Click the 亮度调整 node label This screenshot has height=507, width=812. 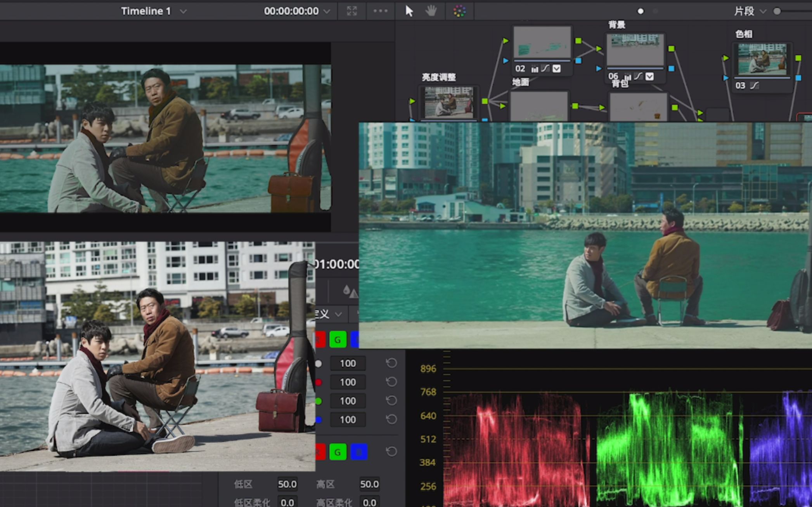[x=439, y=77]
